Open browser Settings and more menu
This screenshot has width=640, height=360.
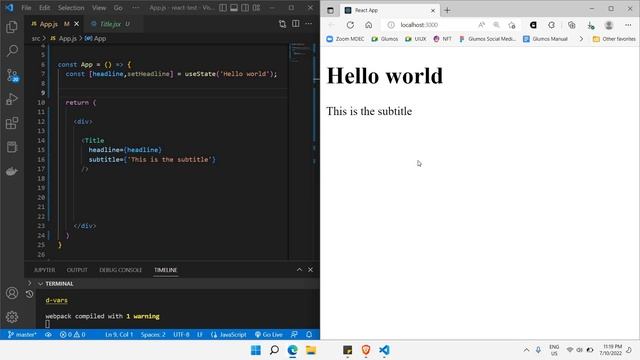[x=628, y=25]
